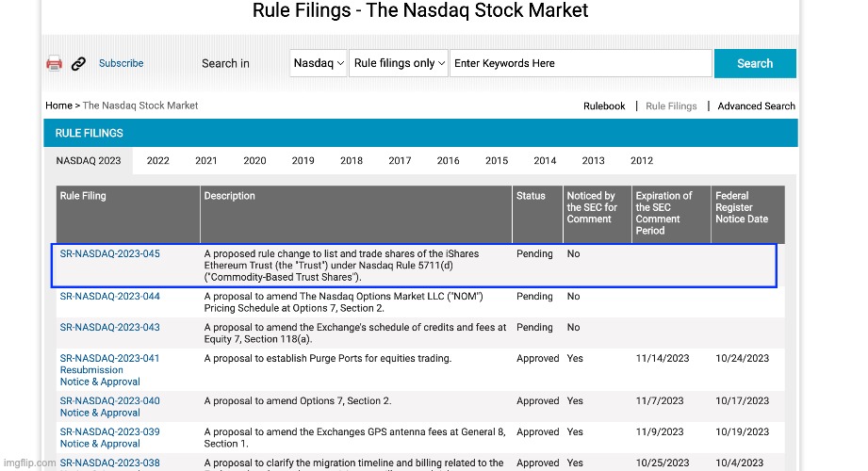
Task: Switch to the 2021 tab
Action: [206, 160]
